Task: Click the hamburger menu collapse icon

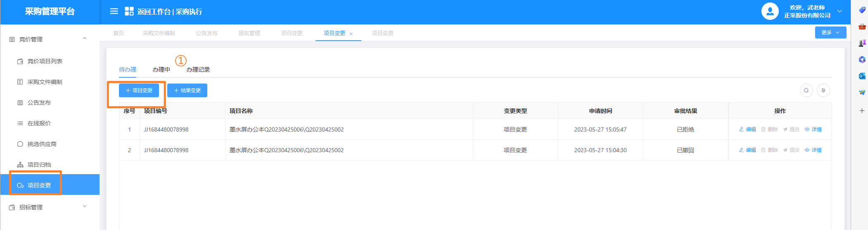Action: coord(114,11)
